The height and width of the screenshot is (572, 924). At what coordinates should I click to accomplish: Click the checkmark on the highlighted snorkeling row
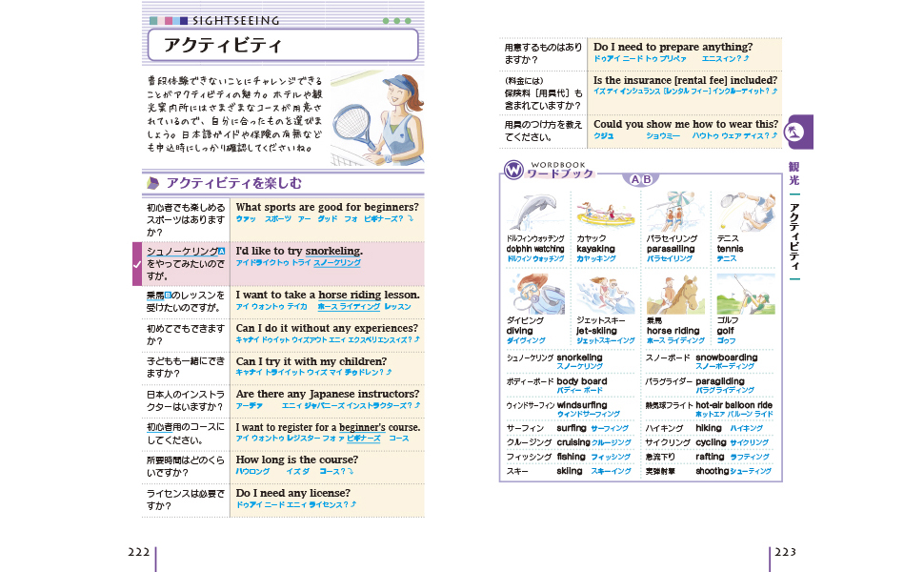137,264
